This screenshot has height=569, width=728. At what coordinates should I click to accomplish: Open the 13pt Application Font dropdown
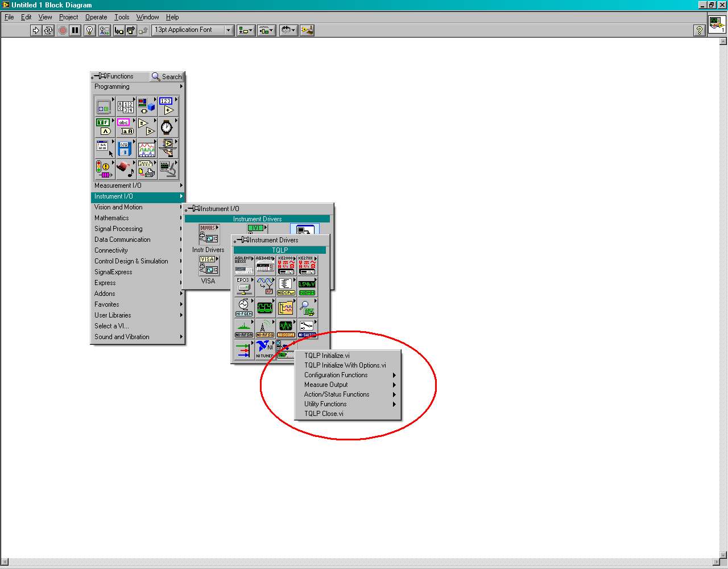193,30
